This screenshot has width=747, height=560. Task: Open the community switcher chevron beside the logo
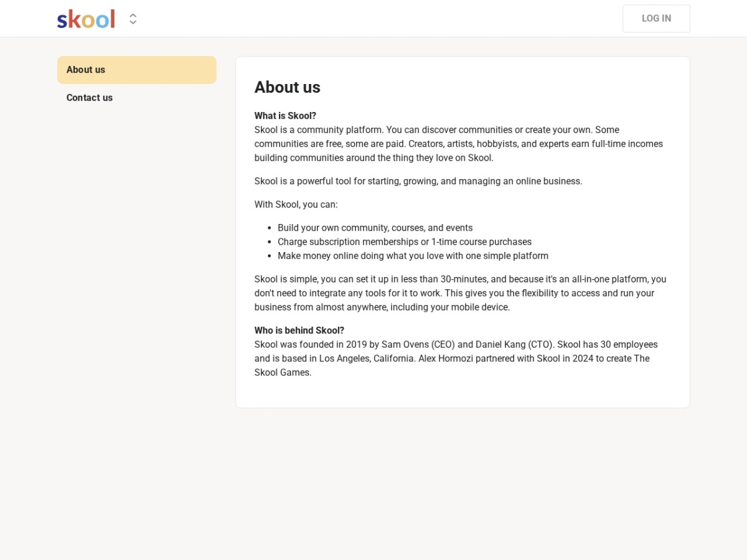coord(133,19)
